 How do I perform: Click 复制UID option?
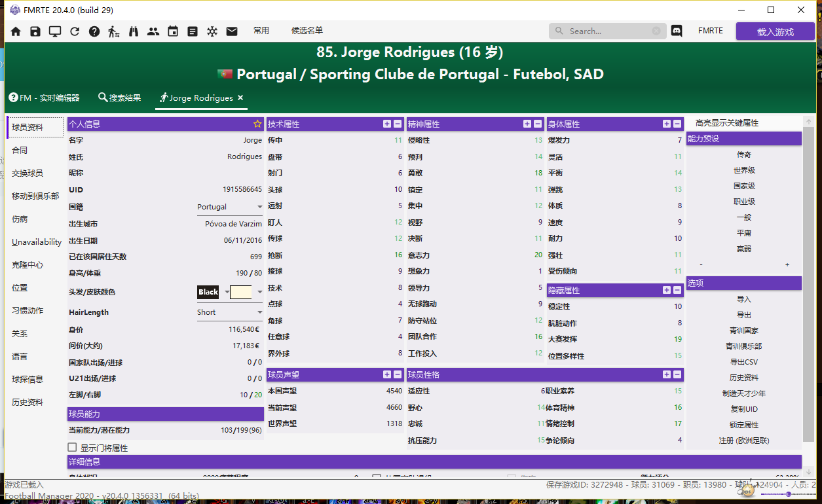[744, 409]
